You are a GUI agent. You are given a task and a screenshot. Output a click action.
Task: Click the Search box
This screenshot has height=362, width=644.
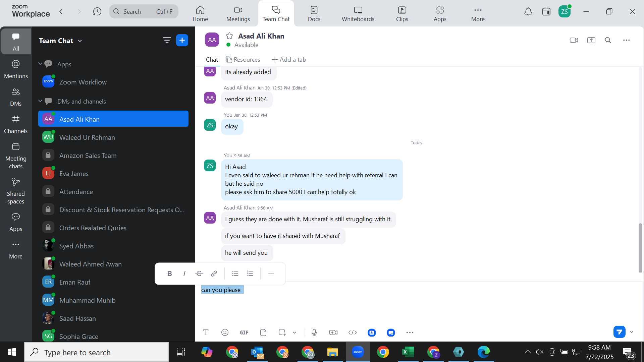tap(144, 12)
